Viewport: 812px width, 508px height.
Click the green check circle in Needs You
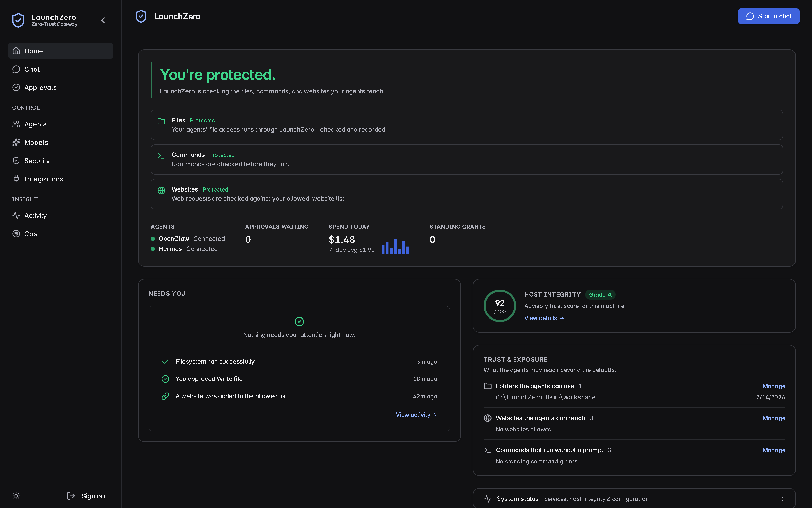(x=299, y=322)
